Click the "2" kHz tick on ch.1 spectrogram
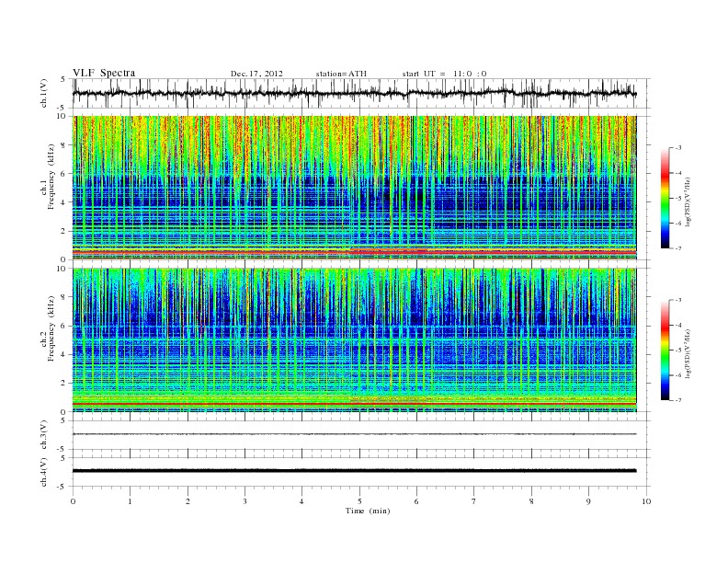The height and width of the screenshot is (563, 728). tap(63, 231)
